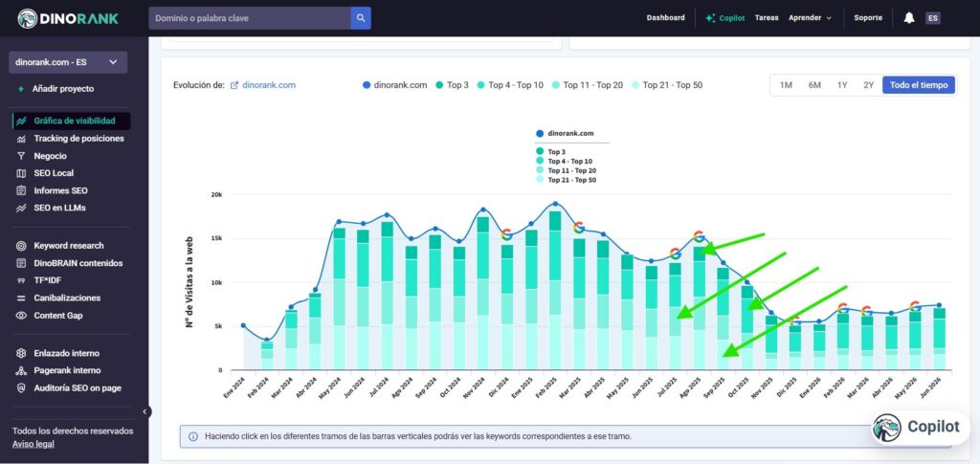980x464 pixels.
Task: Open Tareas in top navigation
Action: pyautogui.click(x=767, y=18)
